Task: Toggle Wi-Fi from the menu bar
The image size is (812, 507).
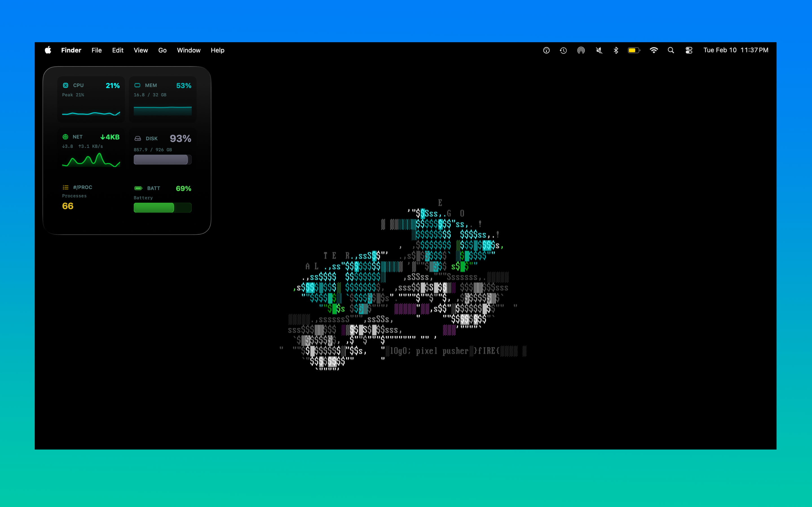Action: [654, 50]
